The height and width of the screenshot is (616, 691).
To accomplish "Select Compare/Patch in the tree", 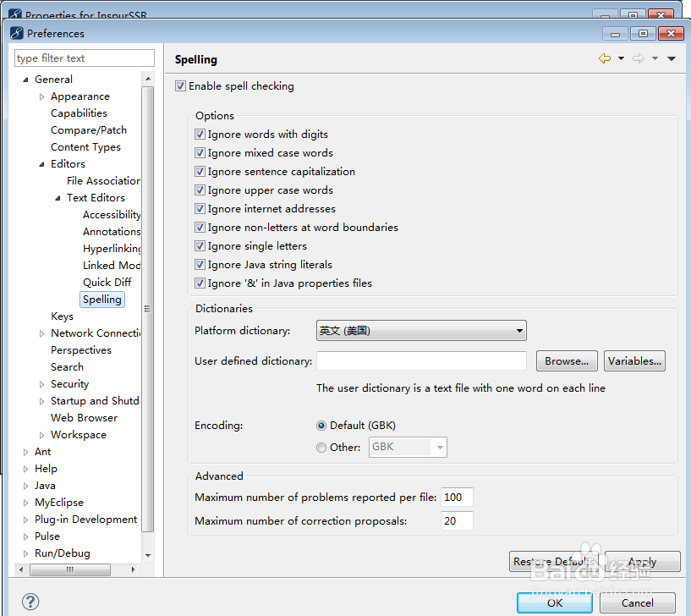I will (89, 130).
